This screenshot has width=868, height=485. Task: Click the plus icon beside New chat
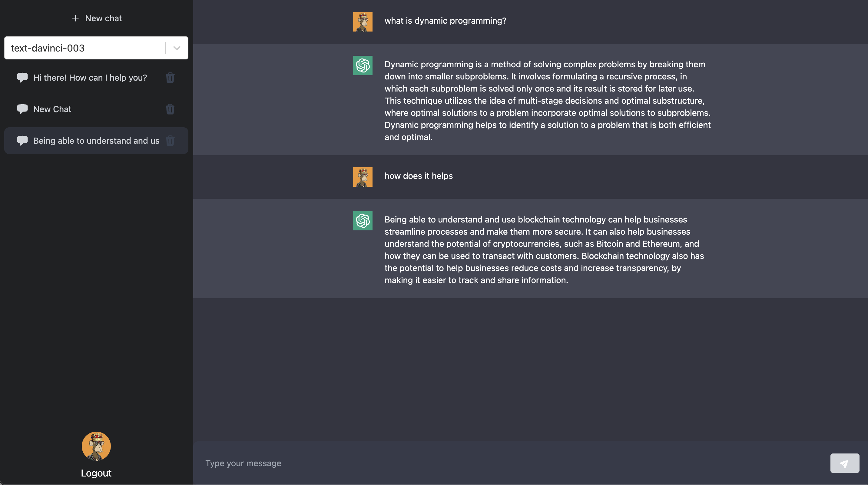point(75,18)
